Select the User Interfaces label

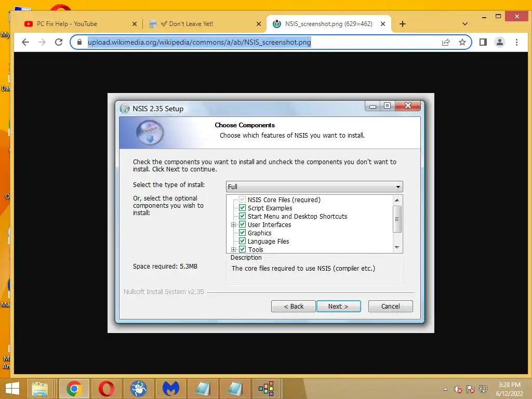(270, 224)
